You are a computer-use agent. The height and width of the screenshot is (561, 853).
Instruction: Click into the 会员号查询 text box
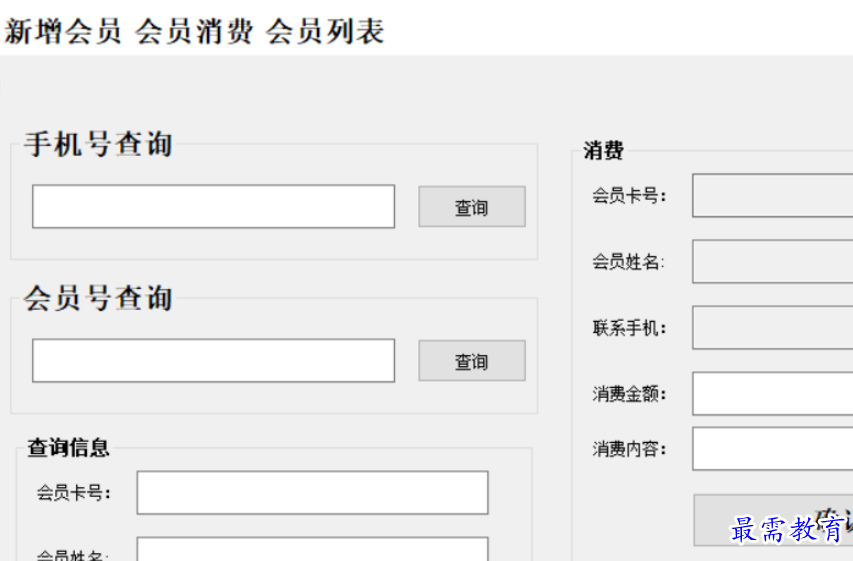(213, 360)
